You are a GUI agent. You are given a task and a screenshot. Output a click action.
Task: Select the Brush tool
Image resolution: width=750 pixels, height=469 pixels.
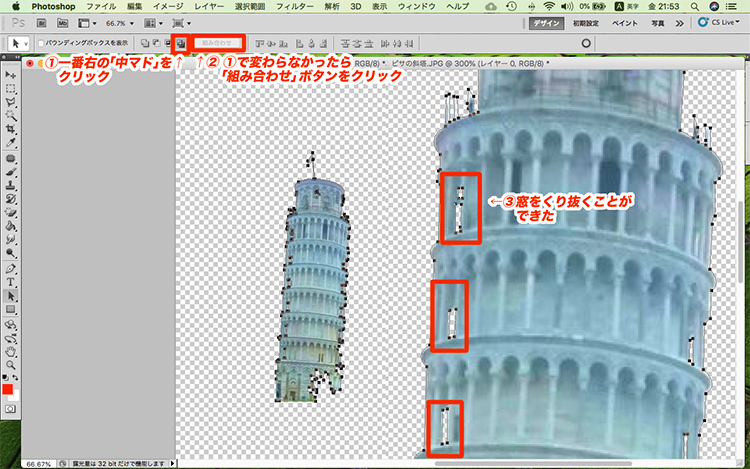10,172
